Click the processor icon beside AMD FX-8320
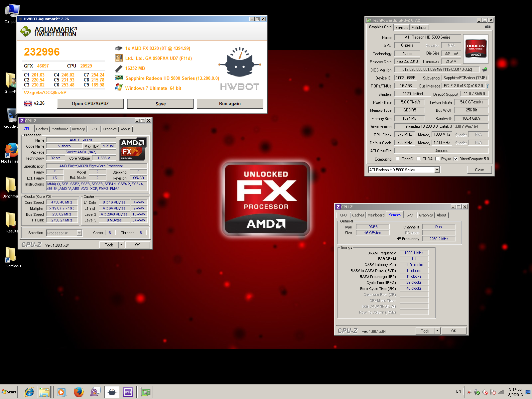Screen dimensions: 532x399 click(x=119, y=49)
